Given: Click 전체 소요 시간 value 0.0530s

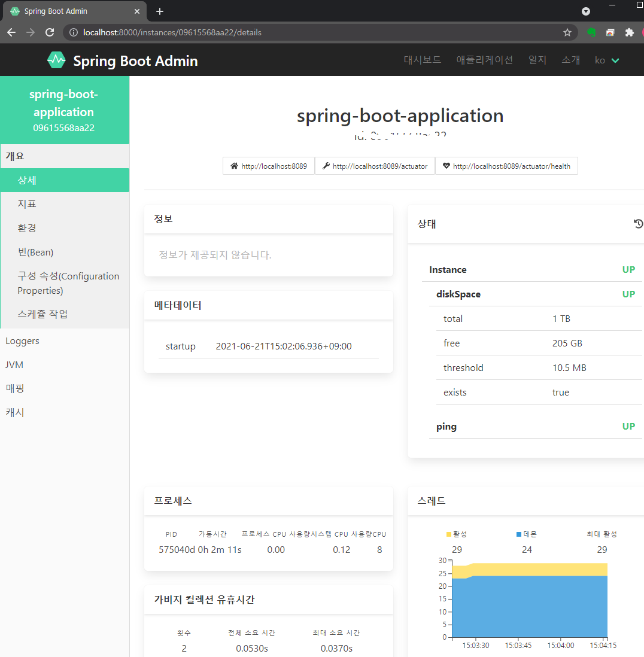Looking at the screenshot, I should point(252,649).
